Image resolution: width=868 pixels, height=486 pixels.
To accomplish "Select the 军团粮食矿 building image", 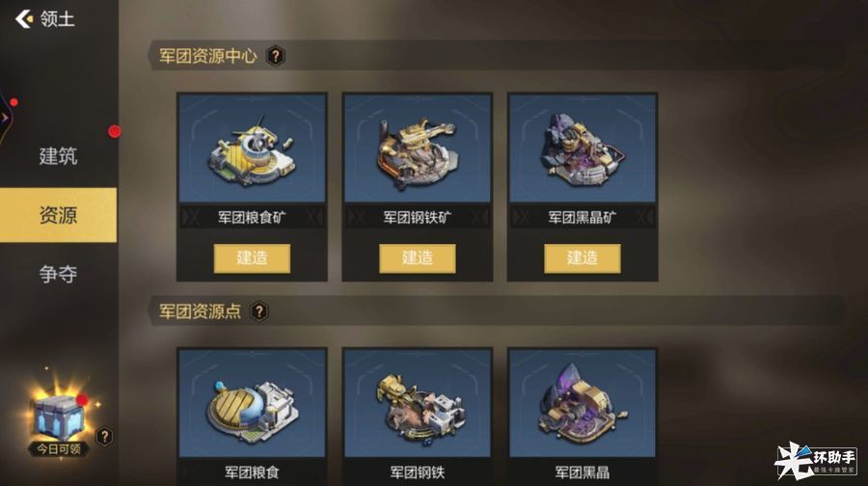I will click(x=252, y=148).
